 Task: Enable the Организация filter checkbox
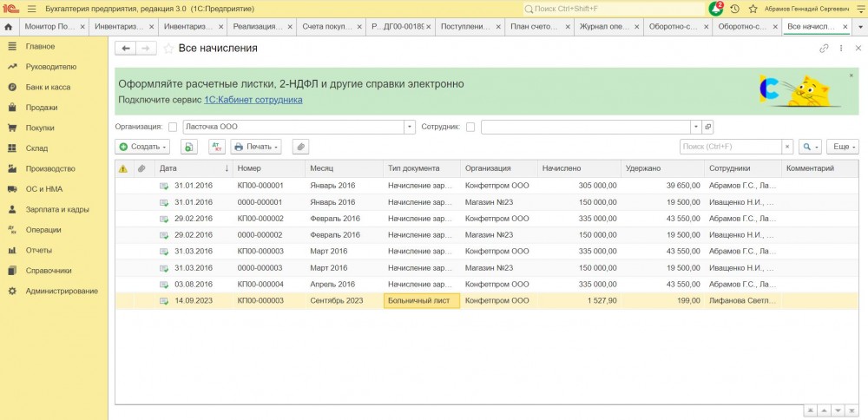[172, 127]
